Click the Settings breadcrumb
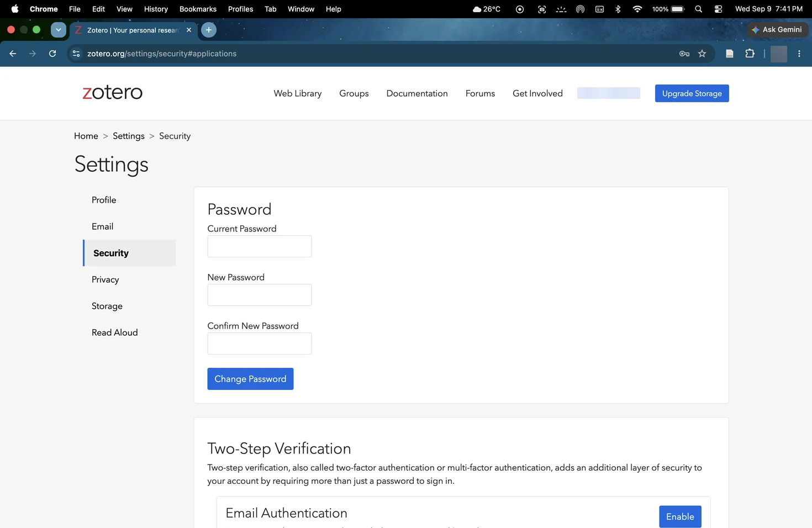812x528 pixels. (129, 136)
